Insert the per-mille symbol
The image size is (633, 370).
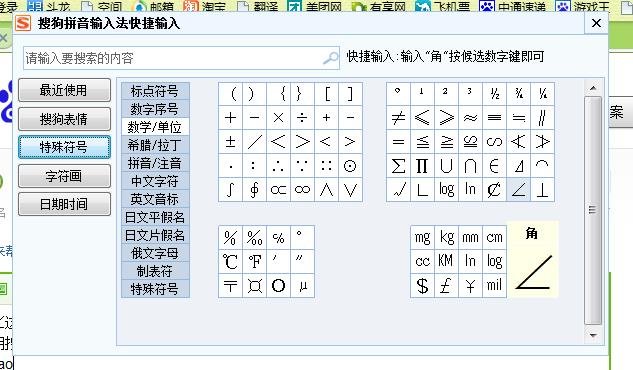(x=254, y=238)
